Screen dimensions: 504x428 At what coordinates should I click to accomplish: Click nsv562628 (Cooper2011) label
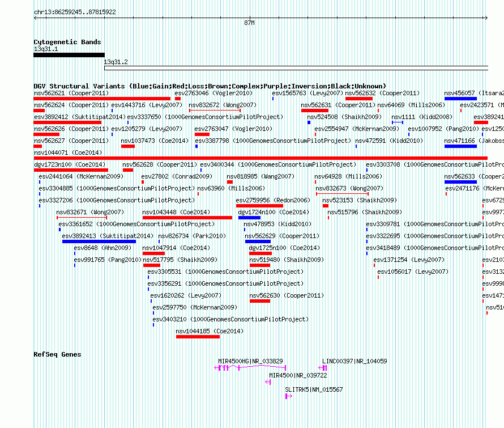(x=160, y=165)
